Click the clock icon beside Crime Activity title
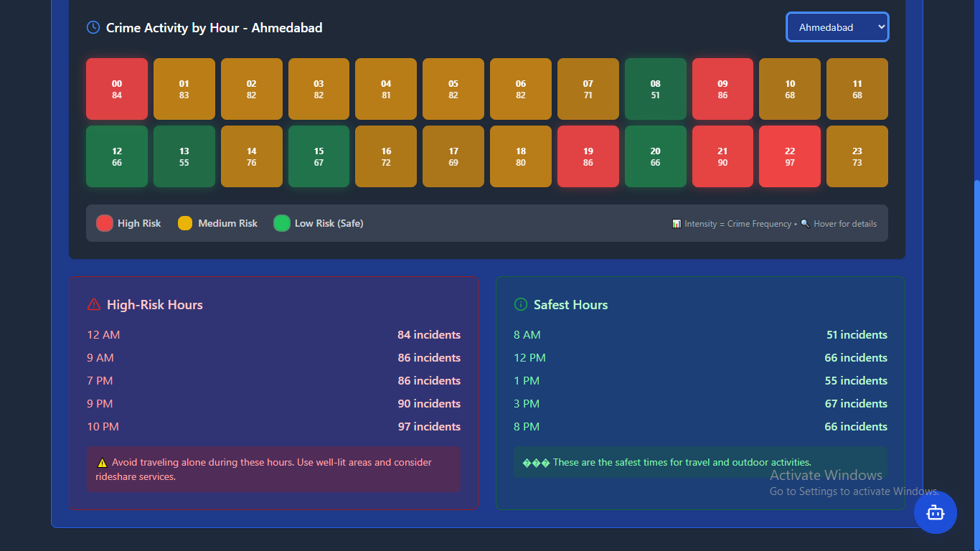 point(93,27)
